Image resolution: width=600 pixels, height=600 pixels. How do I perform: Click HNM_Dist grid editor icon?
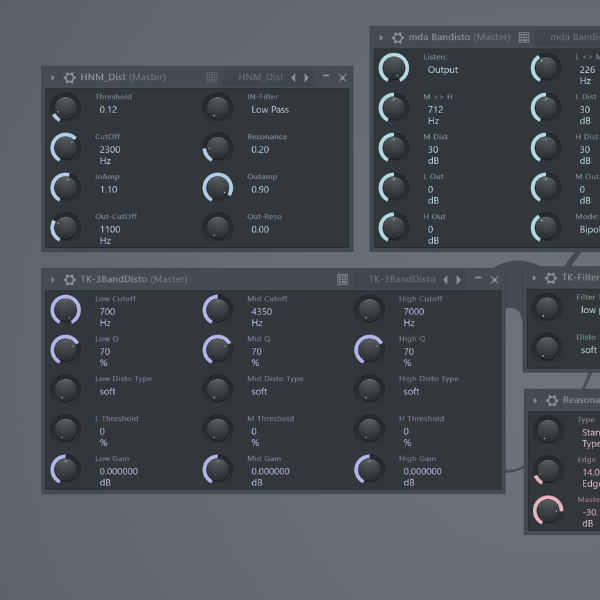(212, 77)
